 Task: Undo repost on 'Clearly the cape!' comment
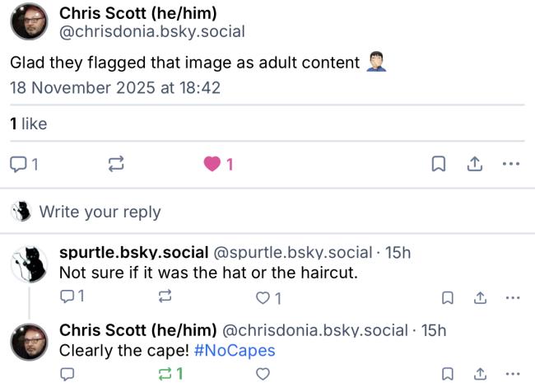[x=165, y=375]
